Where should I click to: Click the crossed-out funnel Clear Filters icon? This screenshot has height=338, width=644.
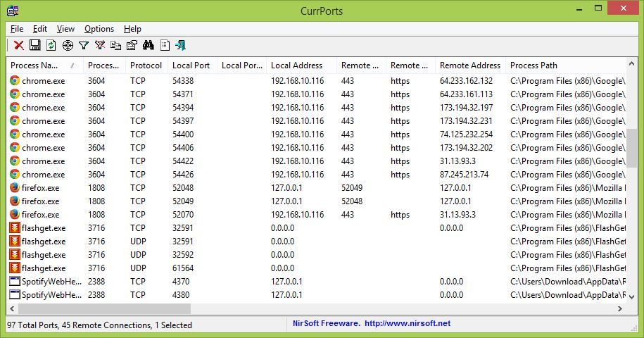pos(100,45)
